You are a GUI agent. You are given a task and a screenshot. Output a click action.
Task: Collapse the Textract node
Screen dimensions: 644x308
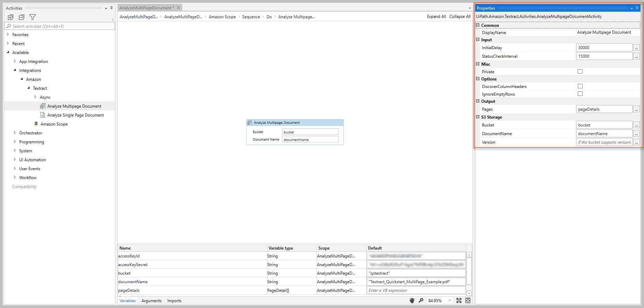point(28,88)
